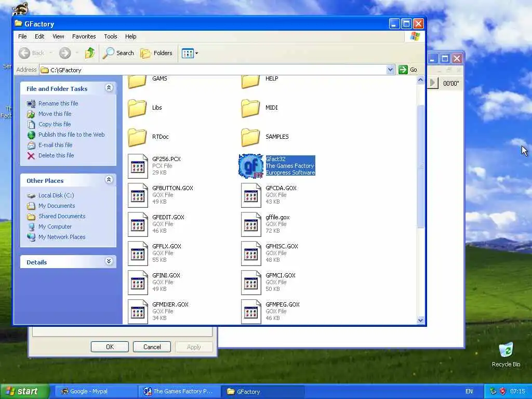Viewport: 532px width, 399px height.
Task: Open the Start menu
Action: 24,392
